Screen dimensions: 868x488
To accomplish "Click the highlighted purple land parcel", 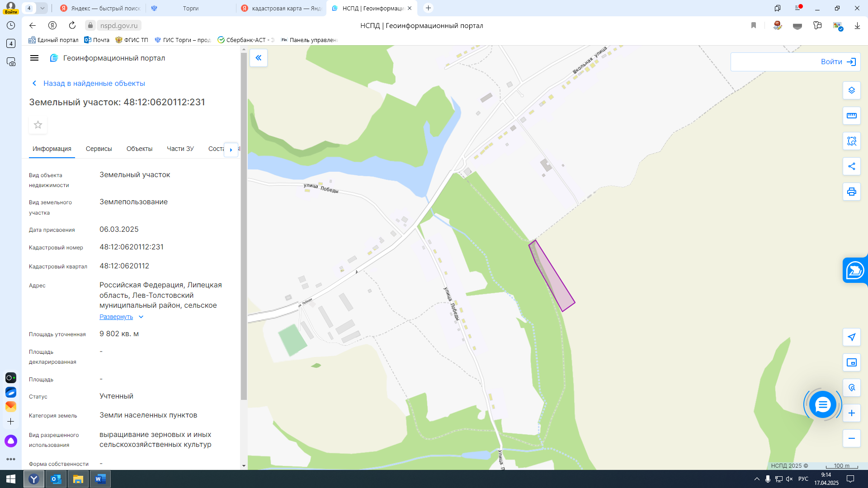I will tap(552, 276).
